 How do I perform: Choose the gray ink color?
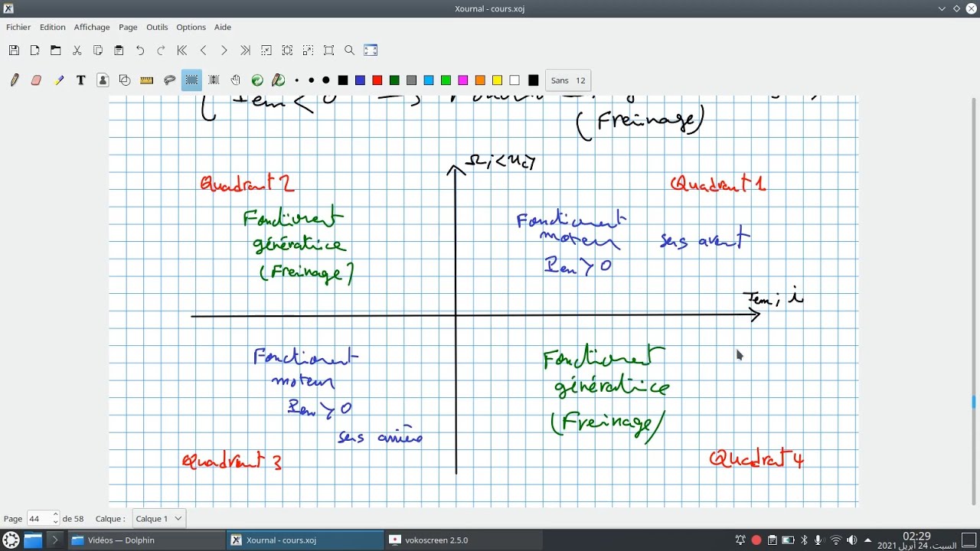pos(411,80)
